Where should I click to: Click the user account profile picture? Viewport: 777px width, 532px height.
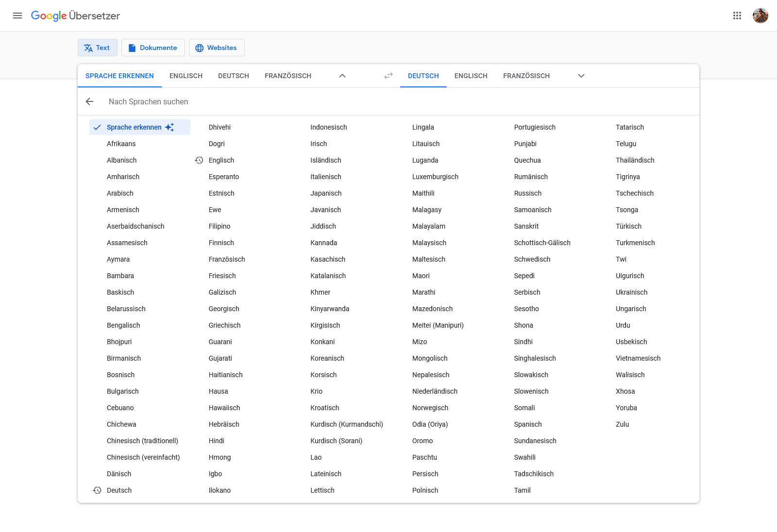[x=760, y=16]
